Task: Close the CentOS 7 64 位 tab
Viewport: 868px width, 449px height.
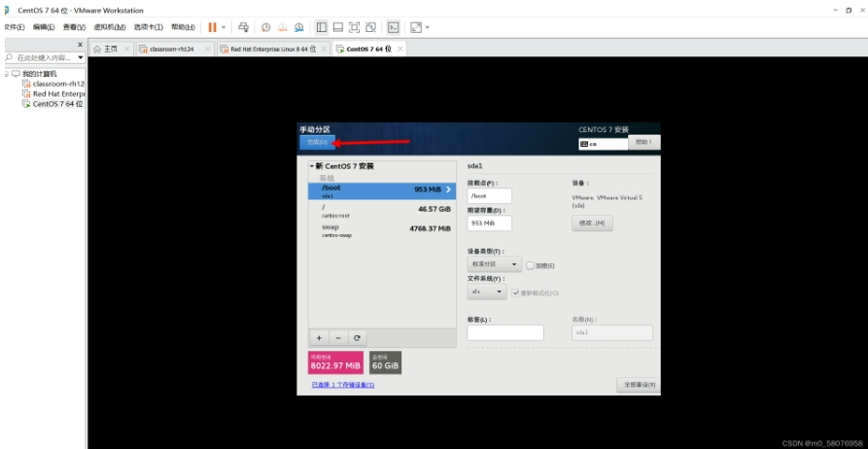Action: (x=399, y=49)
